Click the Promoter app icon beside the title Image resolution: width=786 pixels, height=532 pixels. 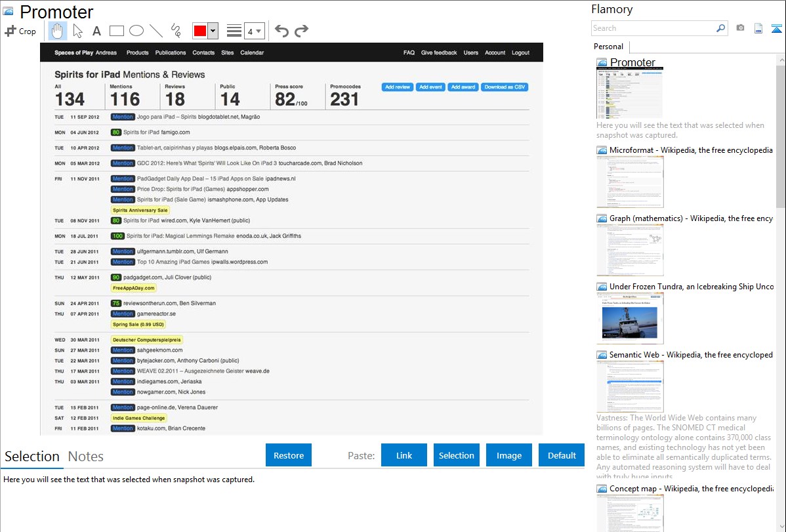point(8,11)
